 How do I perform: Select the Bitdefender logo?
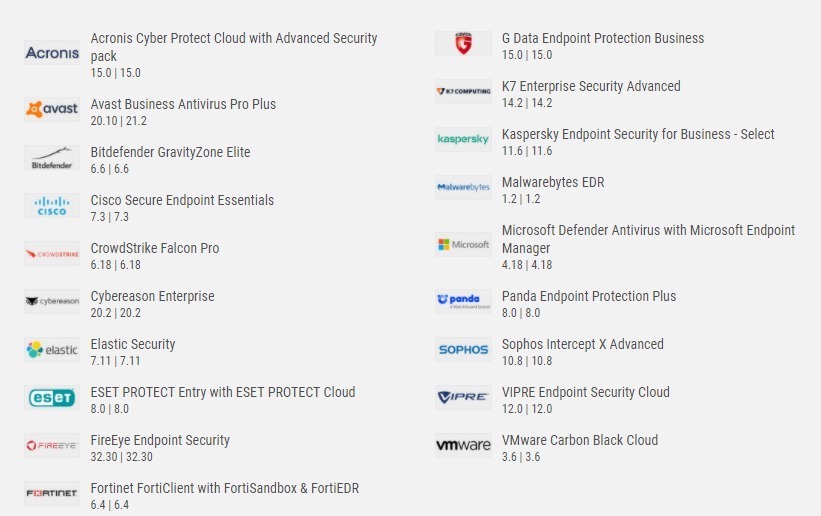click(52, 158)
